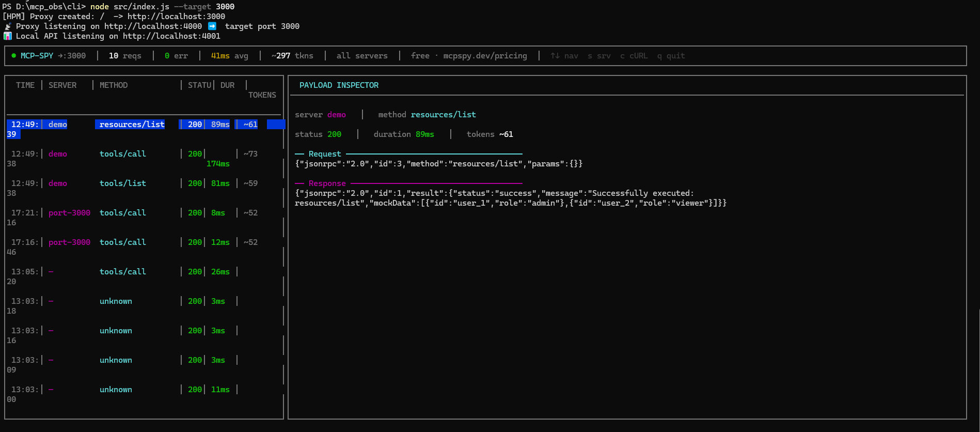
Task: Click the DUR column header
Action: coord(227,85)
